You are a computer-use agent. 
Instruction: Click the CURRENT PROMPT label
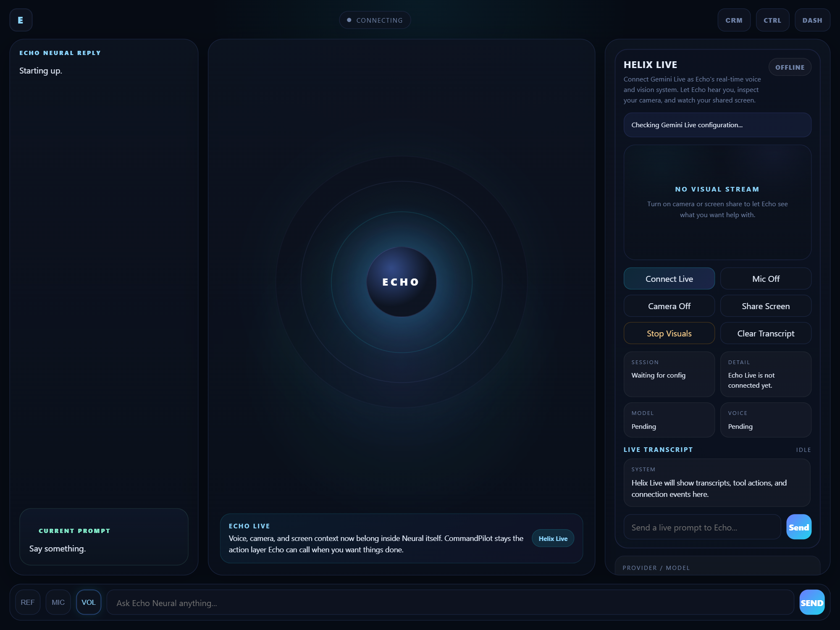74,531
